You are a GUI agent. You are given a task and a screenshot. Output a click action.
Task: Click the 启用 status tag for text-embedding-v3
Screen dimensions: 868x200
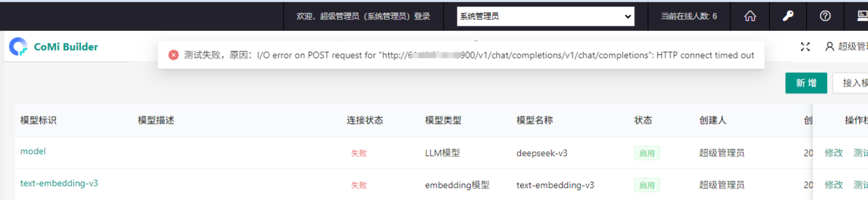pos(647,185)
